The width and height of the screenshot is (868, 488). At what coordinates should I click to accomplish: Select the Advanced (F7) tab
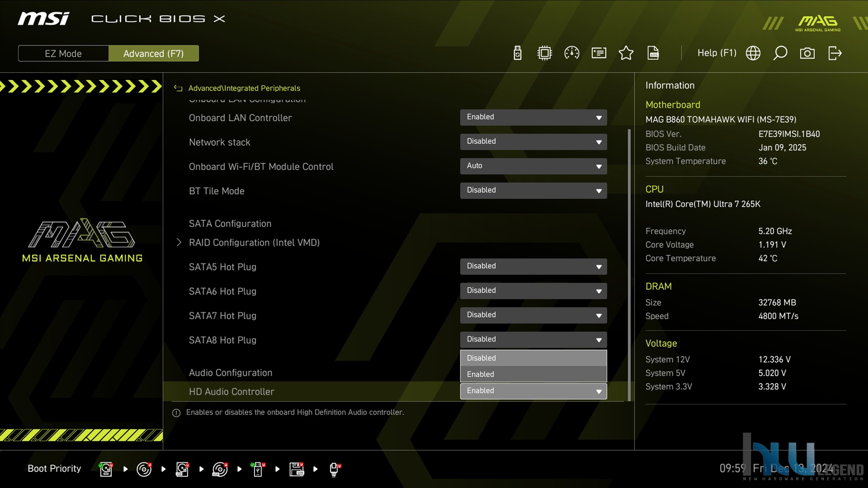(x=154, y=54)
